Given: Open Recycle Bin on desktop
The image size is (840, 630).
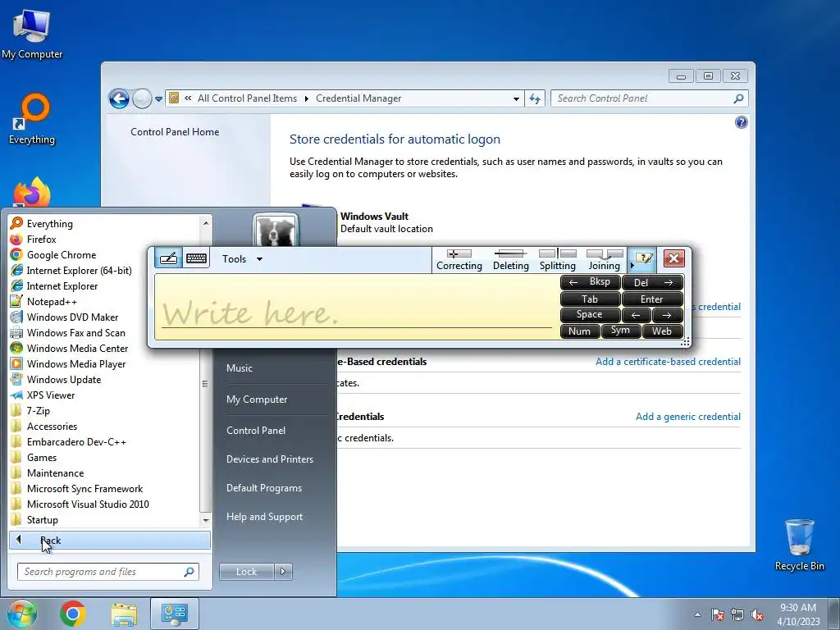Looking at the screenshot, I should (x=799, y=545).
